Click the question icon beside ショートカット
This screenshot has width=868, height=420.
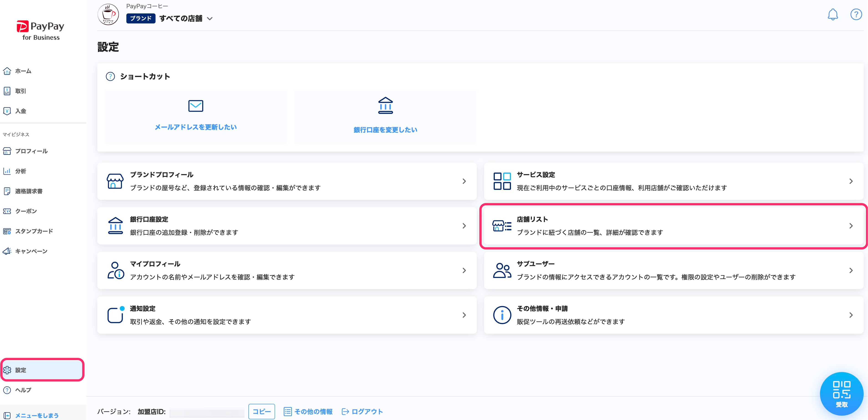pyautogui.click(x=110, y=76)
